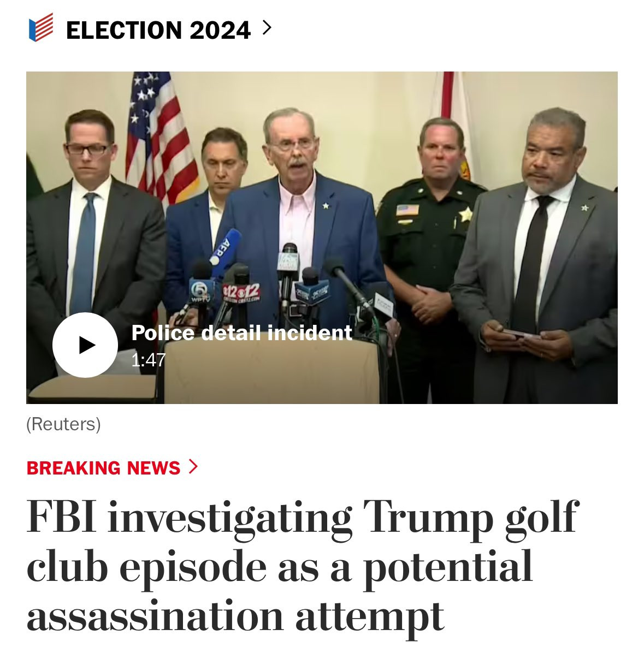This screenshot has width=644, height=653.
Task: Click the blue AFP microphone in the video
Action: 225,249
